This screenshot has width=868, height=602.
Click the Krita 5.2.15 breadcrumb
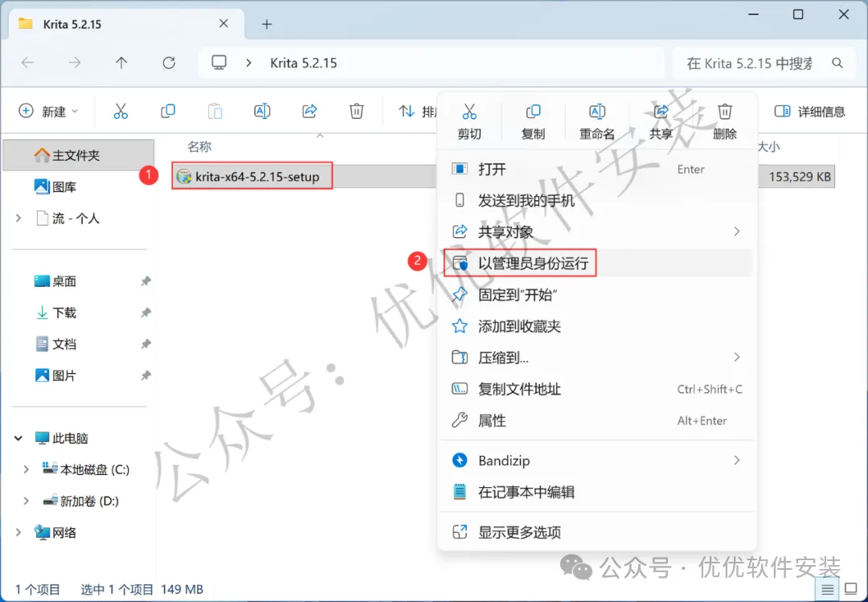(303, 63)
